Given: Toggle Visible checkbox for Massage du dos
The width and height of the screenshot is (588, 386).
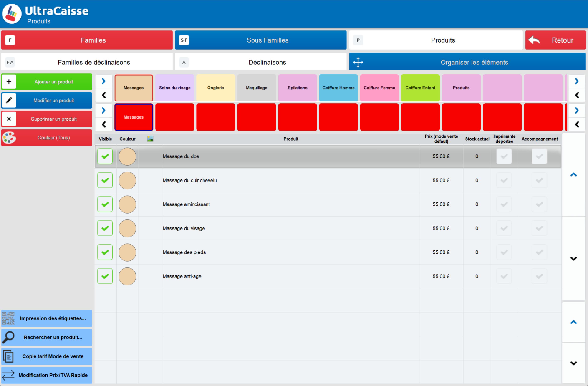Looking at the screenshot, I should pyautogui.click(x=105, y=156).
